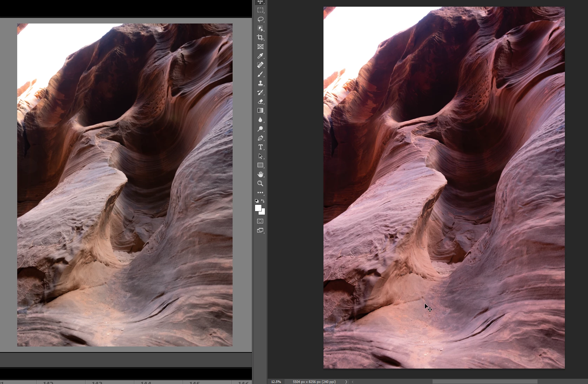
Task: Select the History Brush tool
Action: click(x=260, y=93)
